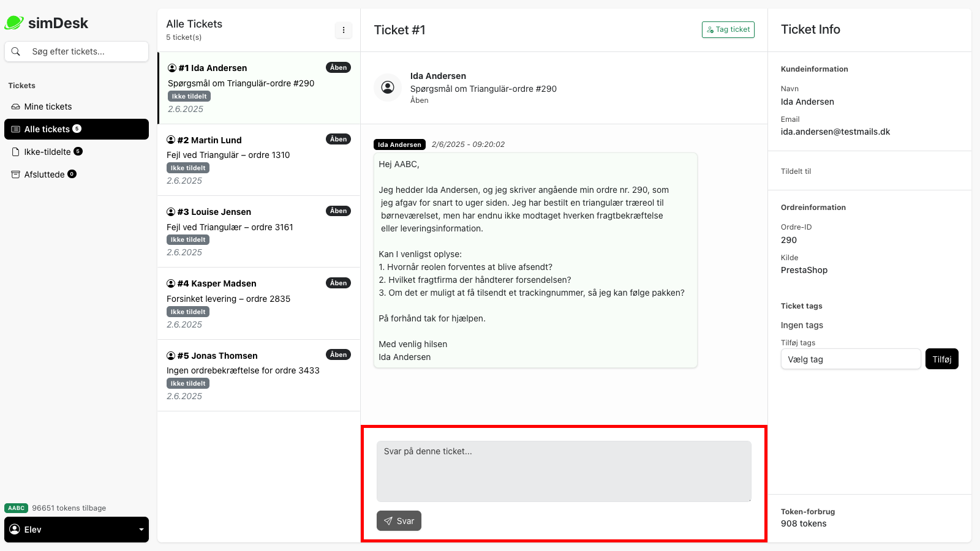Click the search magnifier icon
This screenshot has width=980, height=551.
[x=16, y=51]
